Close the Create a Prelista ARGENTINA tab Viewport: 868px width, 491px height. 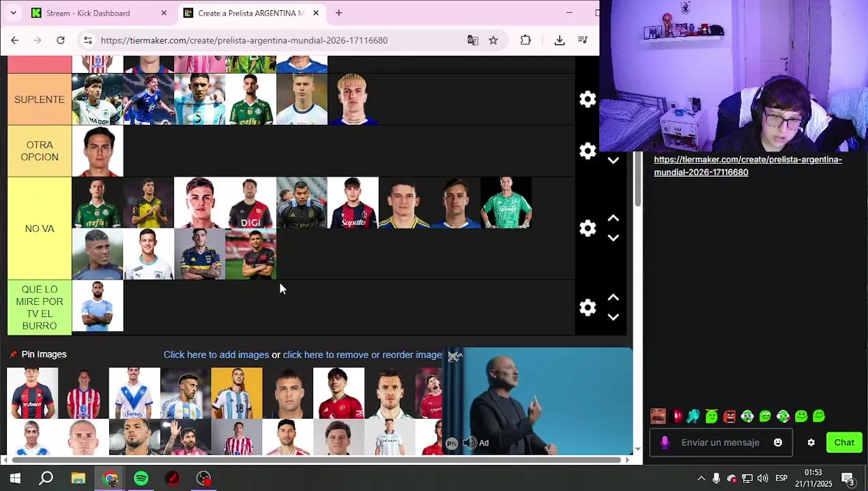pos(316,13)
